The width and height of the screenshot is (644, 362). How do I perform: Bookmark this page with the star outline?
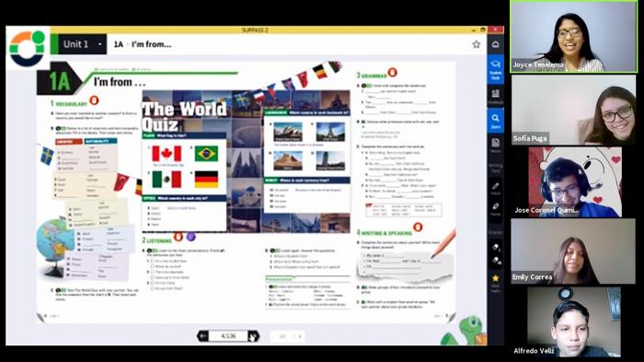click(476, 44)
